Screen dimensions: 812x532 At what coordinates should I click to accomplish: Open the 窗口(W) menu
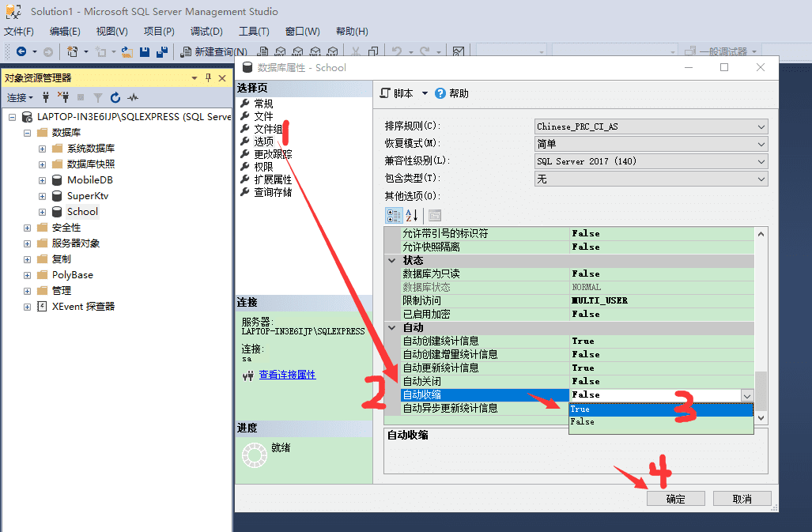point(303,32)
